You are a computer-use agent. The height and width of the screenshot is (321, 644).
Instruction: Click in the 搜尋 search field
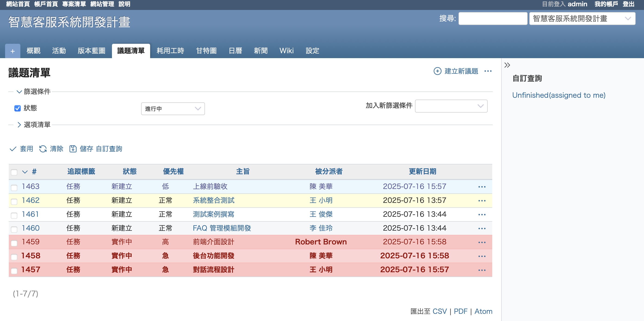pyautogui.click(x=493, y=19)
